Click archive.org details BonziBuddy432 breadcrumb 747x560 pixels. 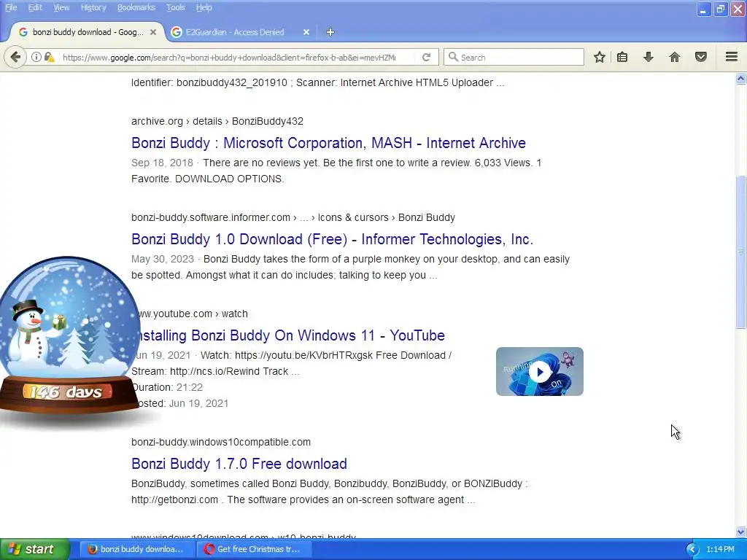click(217, 121)
